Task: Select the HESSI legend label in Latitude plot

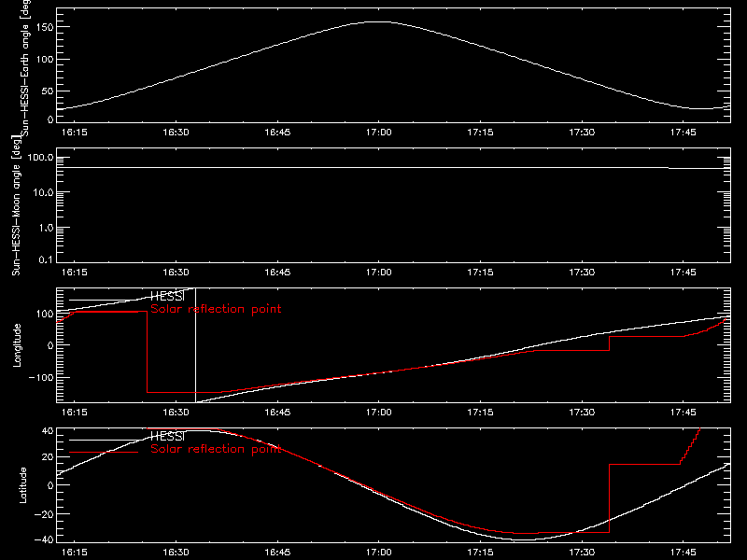Action: (x=167, y=436)
